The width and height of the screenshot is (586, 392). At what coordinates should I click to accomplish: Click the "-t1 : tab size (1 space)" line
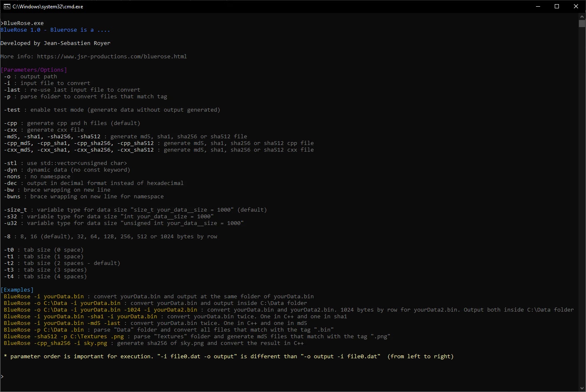coord(44,256)
